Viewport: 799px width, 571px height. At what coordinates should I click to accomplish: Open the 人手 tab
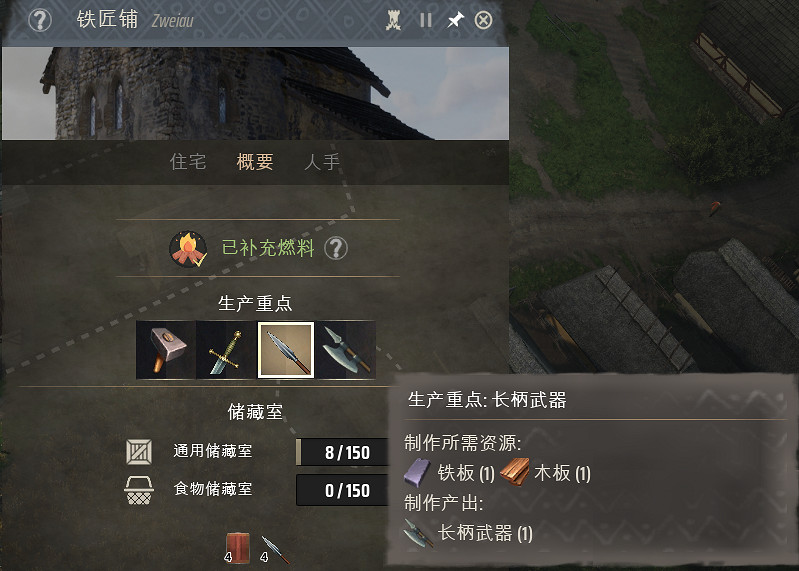click(322, 162)
